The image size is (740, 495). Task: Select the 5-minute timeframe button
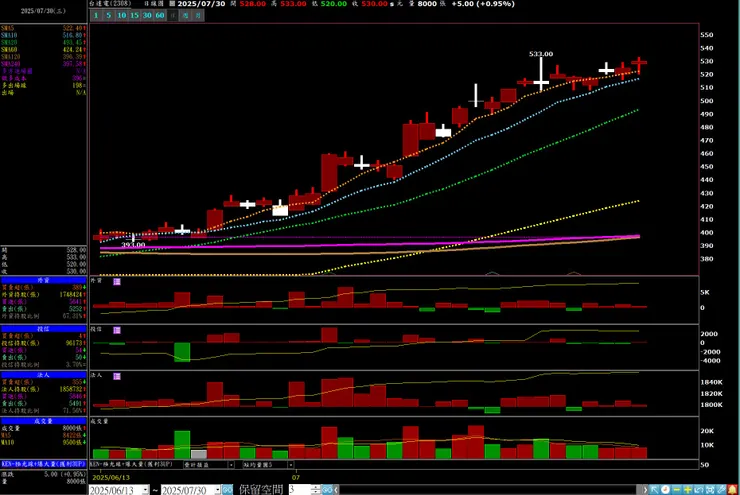(x=109, y=16)
